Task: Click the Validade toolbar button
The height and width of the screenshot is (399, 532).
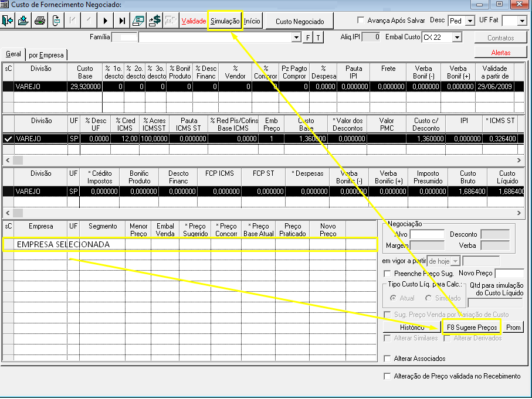Action: click(194, 21)
